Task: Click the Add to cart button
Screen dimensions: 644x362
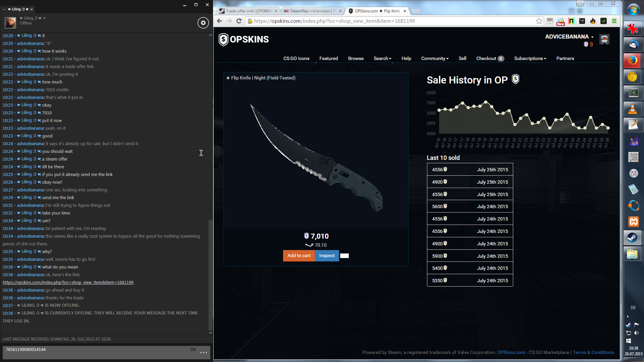Action: click(x=299, y=255)
